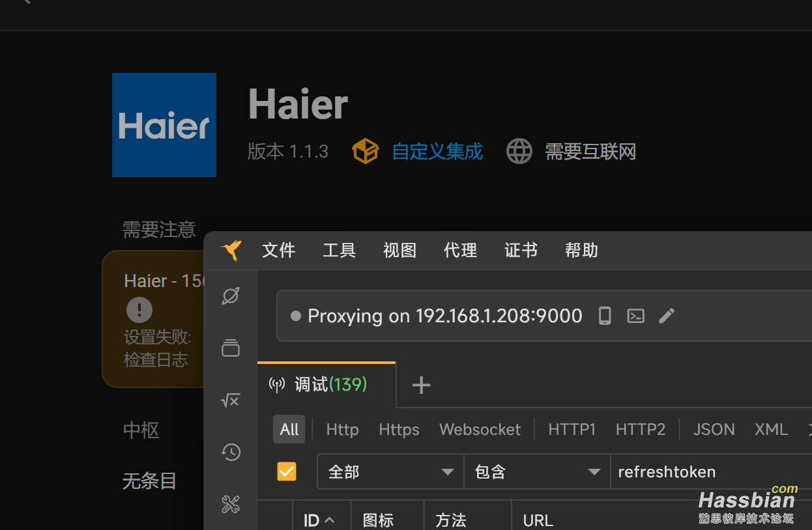Click the planet compose icon in sidebar
This screenshot has width=812, height=530.
point(231,296)
